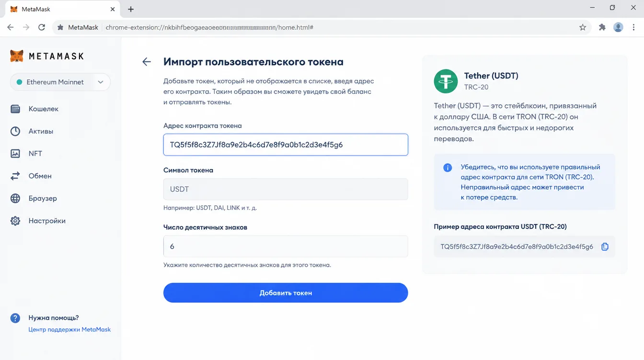Open the Браузер menu label

(43, 198)
